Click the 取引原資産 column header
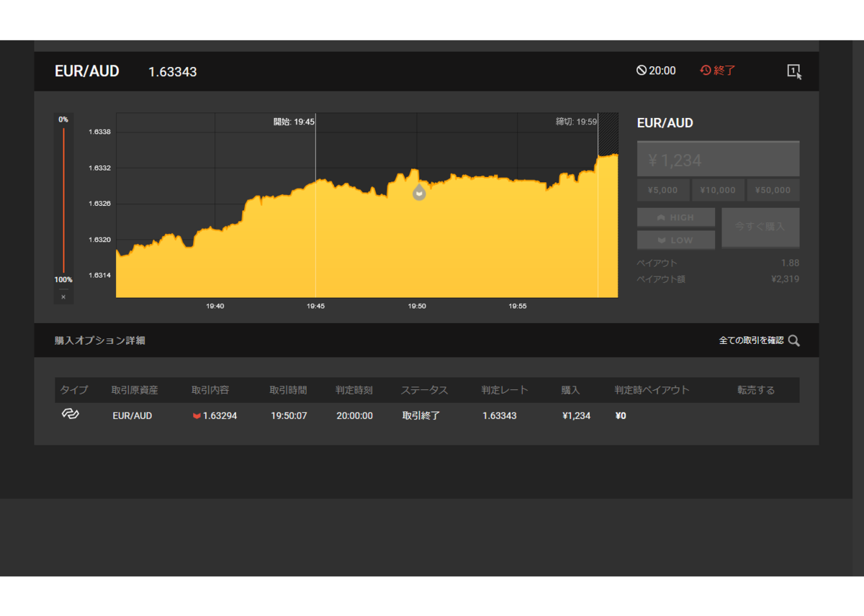 pyautogui.click(x=135, y=390)
